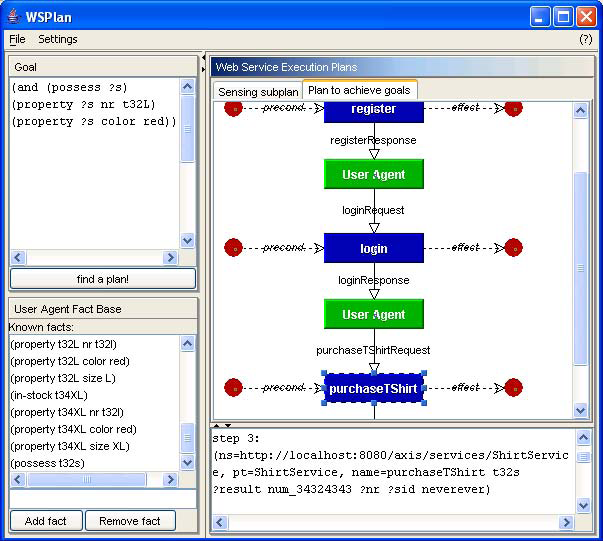Viewport: 603px width, 541px height.
Task: Click the new fact text input field
Action: click(103, 498)
